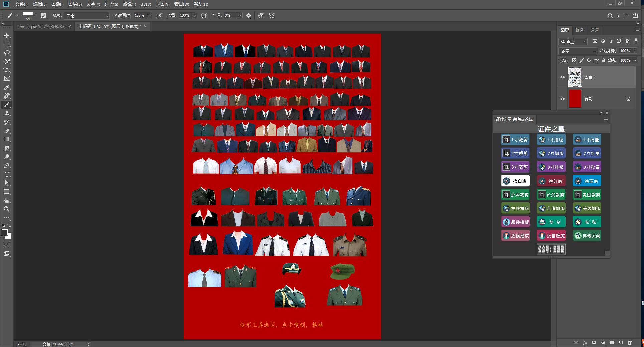The image size is (644, 347).
Task: Select the Hand tool
Action: click(7, 200)
